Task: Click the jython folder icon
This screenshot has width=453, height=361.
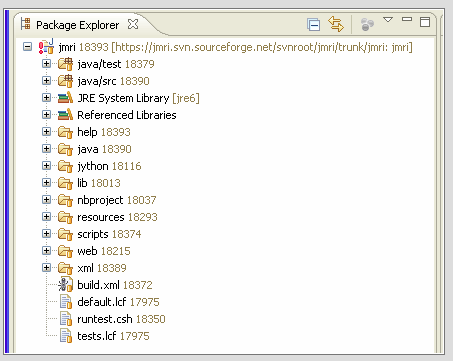Action: [x=65, y=166]
